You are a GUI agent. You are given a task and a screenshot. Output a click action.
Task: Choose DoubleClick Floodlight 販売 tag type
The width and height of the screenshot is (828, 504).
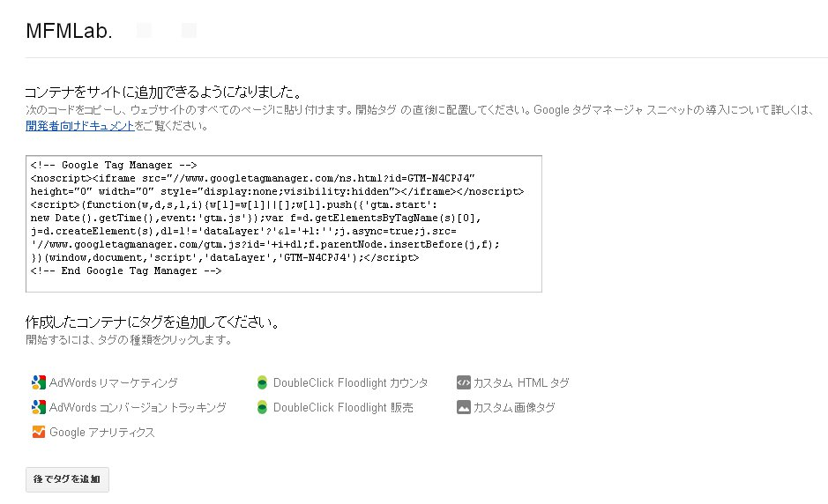coord(343,407)
